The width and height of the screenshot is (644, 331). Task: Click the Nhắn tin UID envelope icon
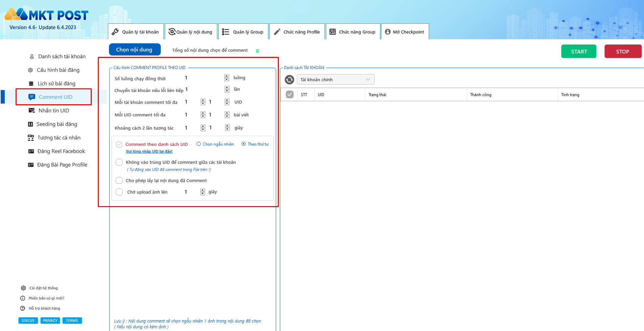(31, 111)
